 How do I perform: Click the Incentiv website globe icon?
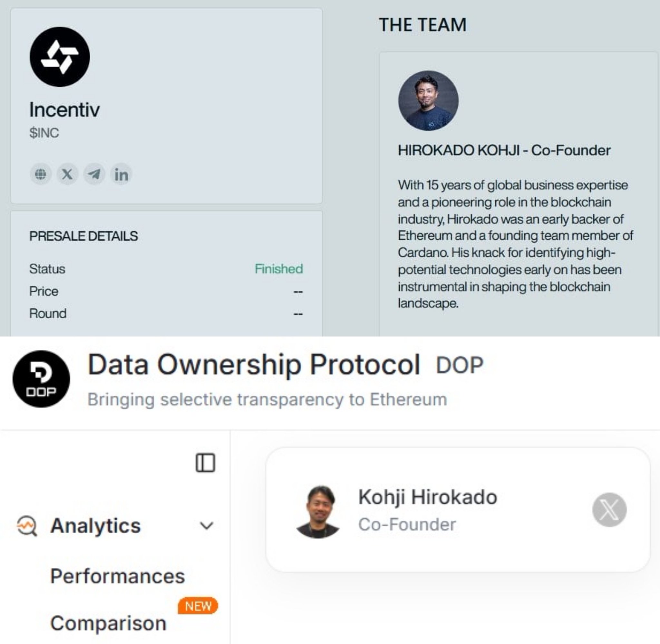41,174
